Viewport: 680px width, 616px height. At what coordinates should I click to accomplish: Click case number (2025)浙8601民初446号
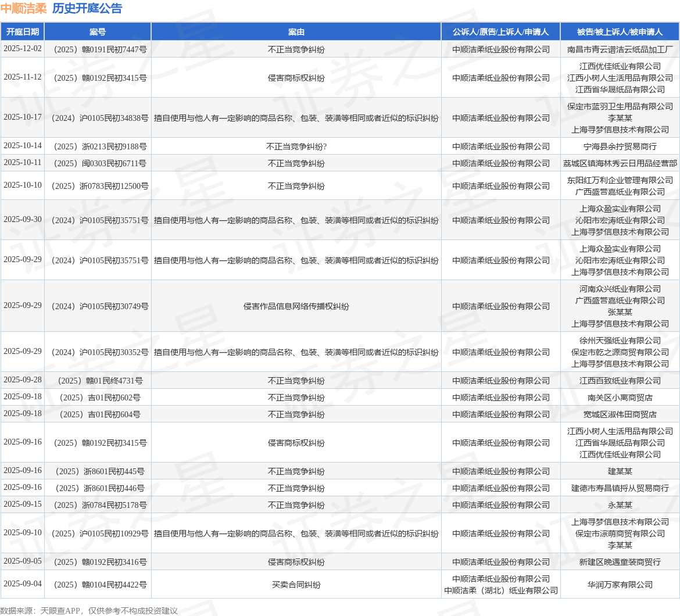[x=100, y=489]
